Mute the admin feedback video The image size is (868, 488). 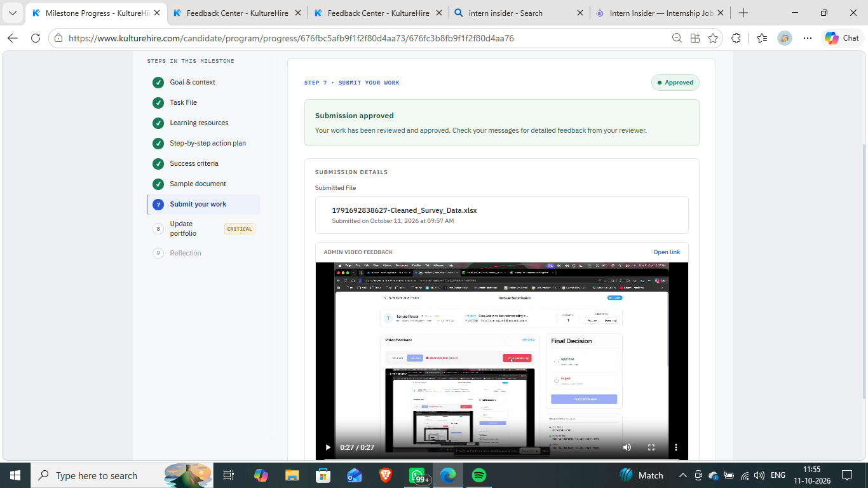(x=627, y=447)
